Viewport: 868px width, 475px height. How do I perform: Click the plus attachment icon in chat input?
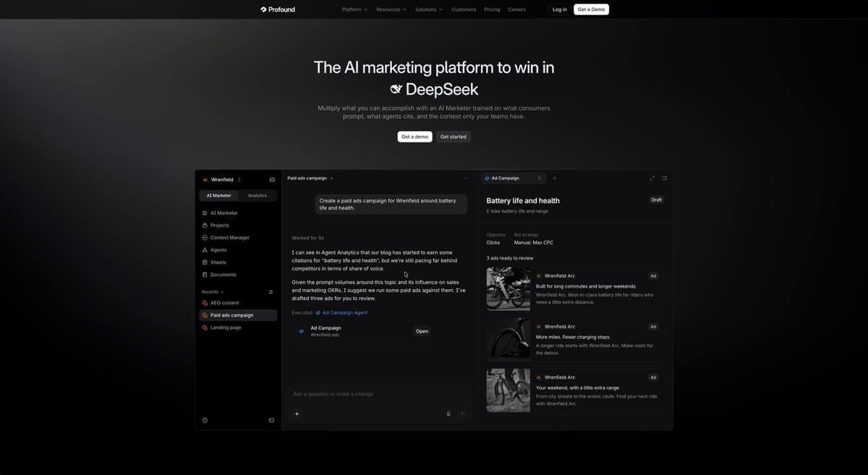[297, 414]
